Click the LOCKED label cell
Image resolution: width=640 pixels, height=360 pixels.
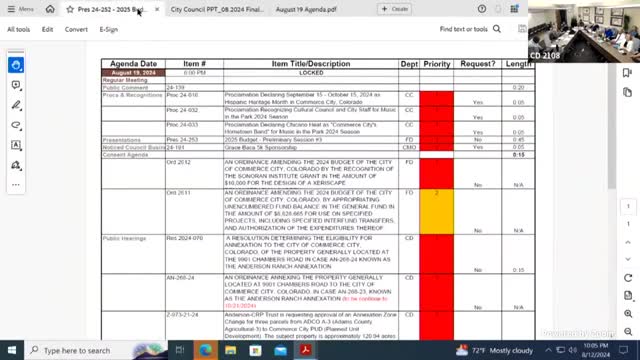pos(311,73)
